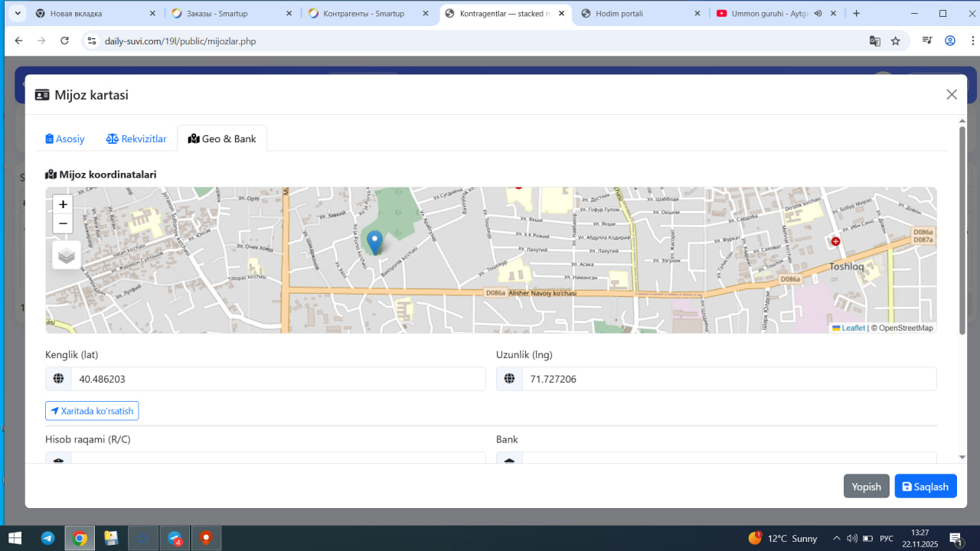Mute the Ummon guruhi tab audio
This screenshot has width=980, height=551.
tap(818, 14)
